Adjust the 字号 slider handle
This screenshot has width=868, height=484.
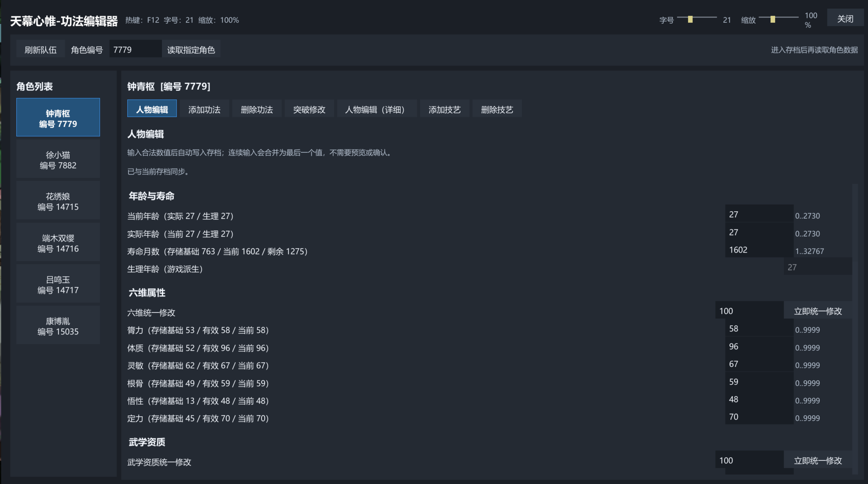click(x=690, y=19)
